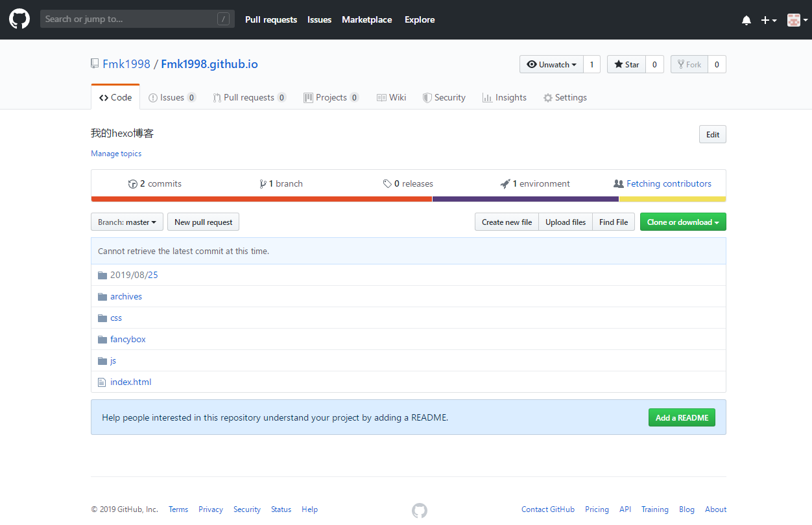Open the archives folder

(126, 296)
